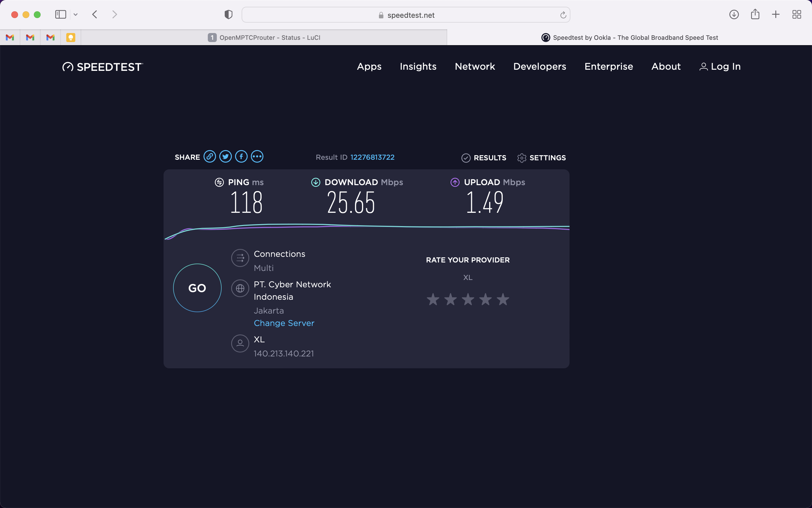The width and height of the screenshot is (812, 508).
Task: Click the 118 ping value
Action: coord(246,202)
